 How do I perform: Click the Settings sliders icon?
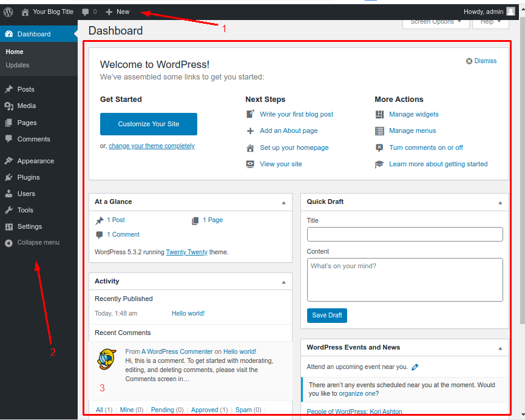click(9, 227)
